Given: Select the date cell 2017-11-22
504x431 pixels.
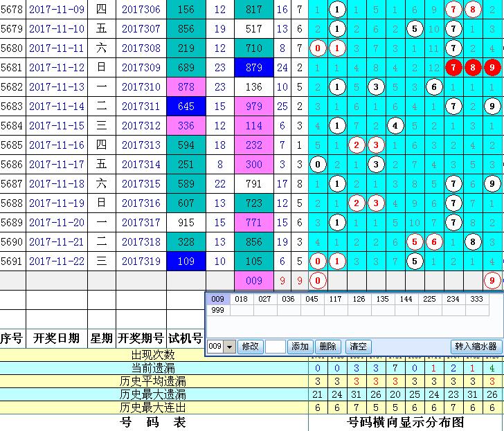Looking at the screenshot, I should click(57, 262).
